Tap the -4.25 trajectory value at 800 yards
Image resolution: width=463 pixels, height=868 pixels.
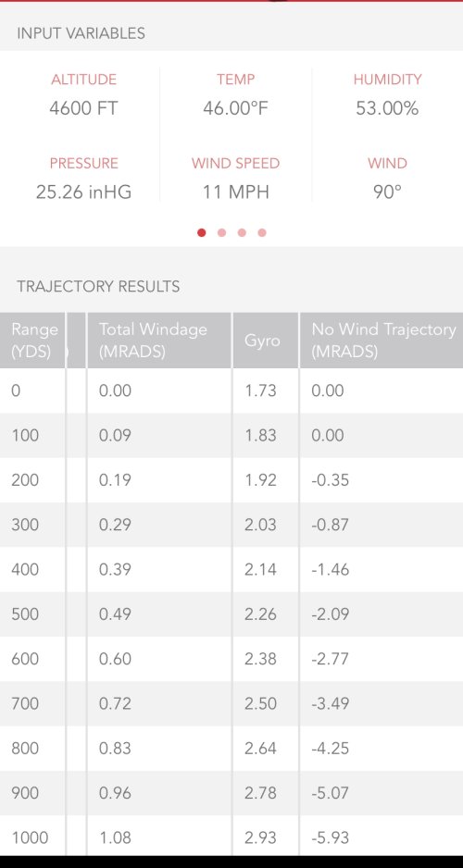pyautogui.click(x=330, y=748)
